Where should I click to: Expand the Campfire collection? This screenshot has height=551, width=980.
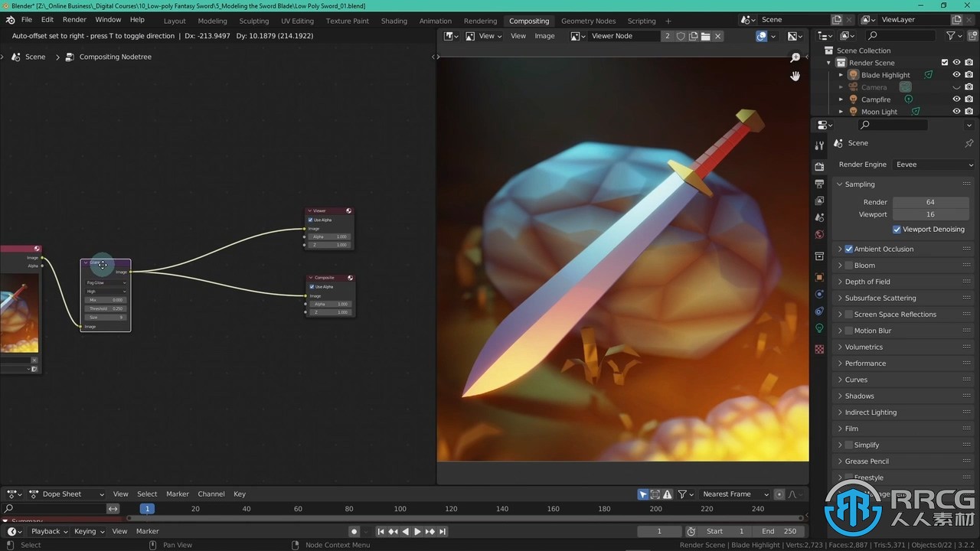[x=841, y=99]
